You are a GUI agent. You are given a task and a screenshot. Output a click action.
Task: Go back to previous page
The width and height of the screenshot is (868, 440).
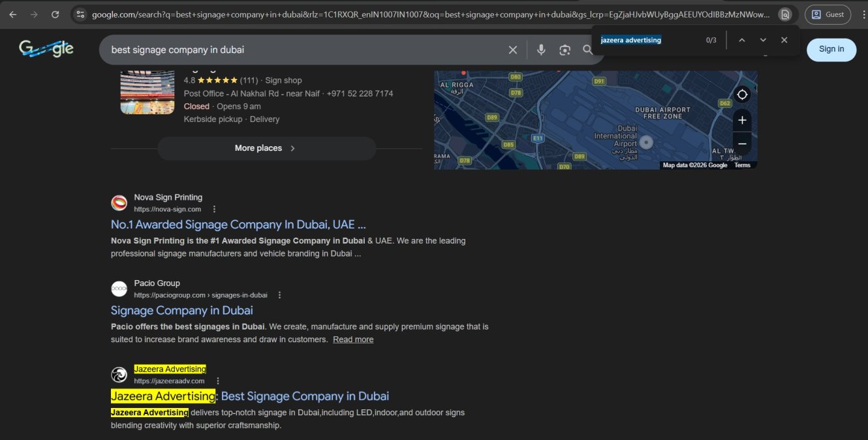(x=13, y=14)
